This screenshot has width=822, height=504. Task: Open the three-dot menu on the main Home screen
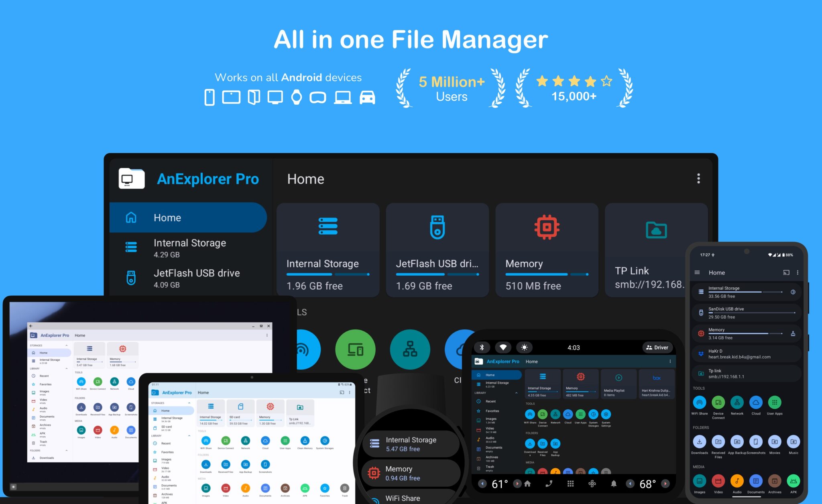[x=699, y=179]
